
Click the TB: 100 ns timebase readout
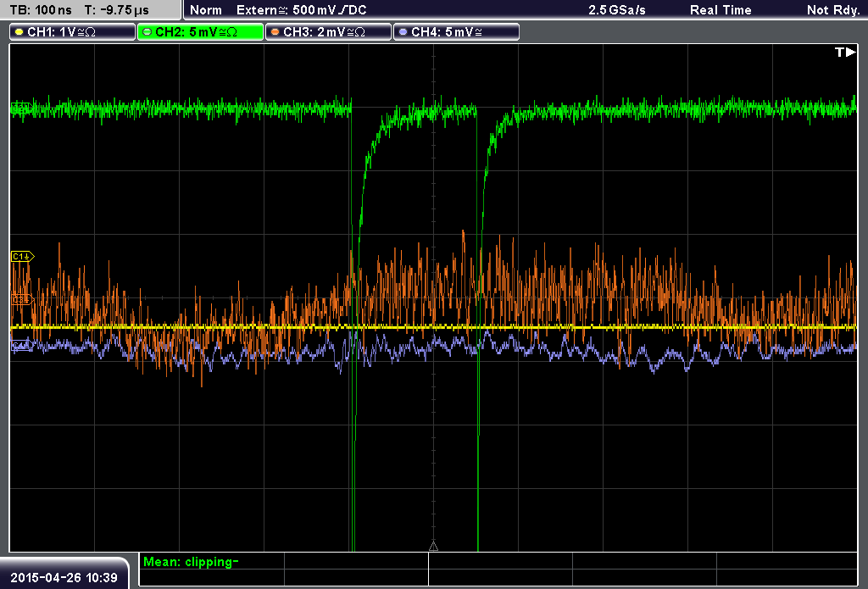pos(41,10)
